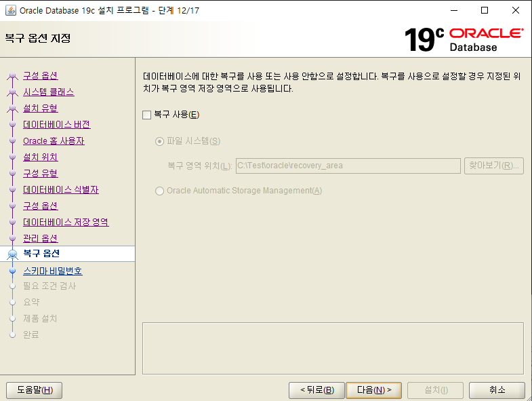This screenshot has height=401, width=532.
Task: Enable the 복구 사용(E) checkbox
Action: (x=146, y=115)
